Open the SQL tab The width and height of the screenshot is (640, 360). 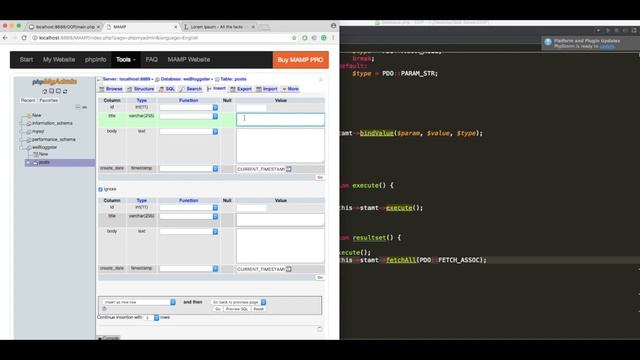[x=167, y=89]
